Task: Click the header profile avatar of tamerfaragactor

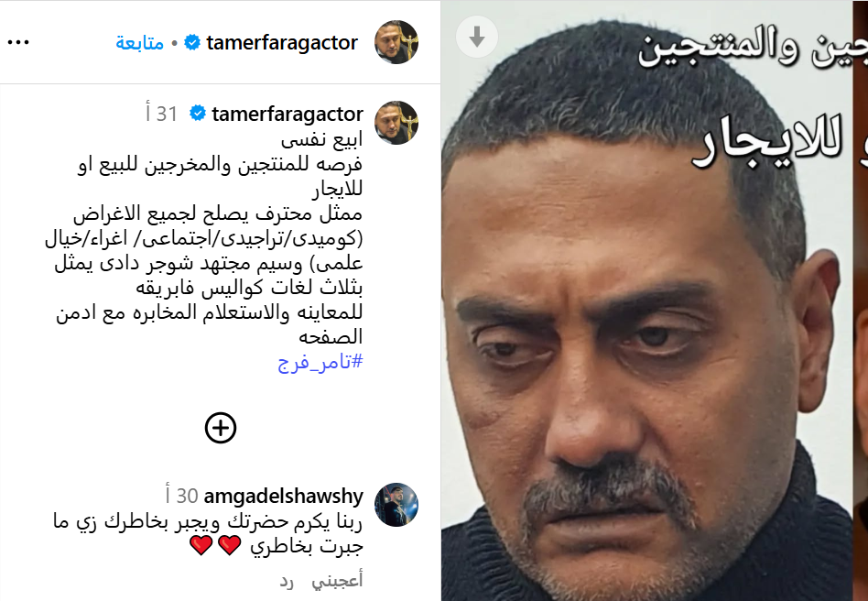Action: pyautogui.click(x=396, y=42)
